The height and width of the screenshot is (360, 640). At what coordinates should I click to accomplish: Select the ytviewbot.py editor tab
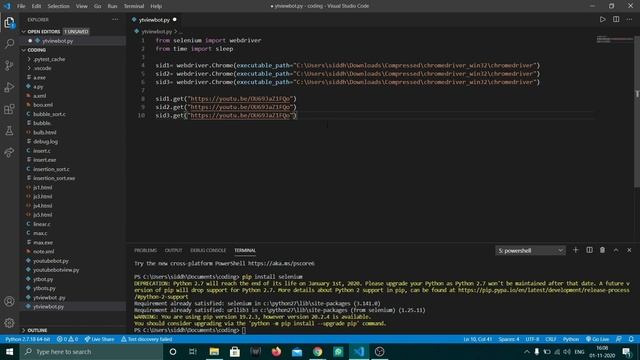[154, 20]
